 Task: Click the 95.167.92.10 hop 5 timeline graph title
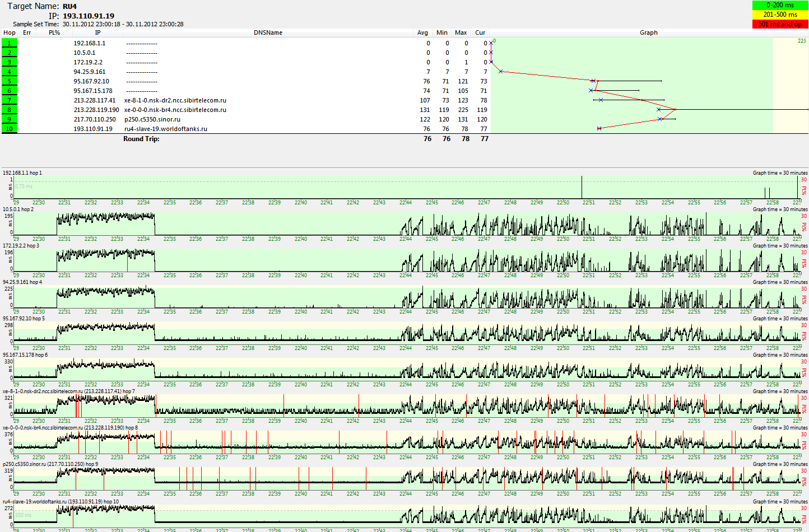(x=24, y=319)
